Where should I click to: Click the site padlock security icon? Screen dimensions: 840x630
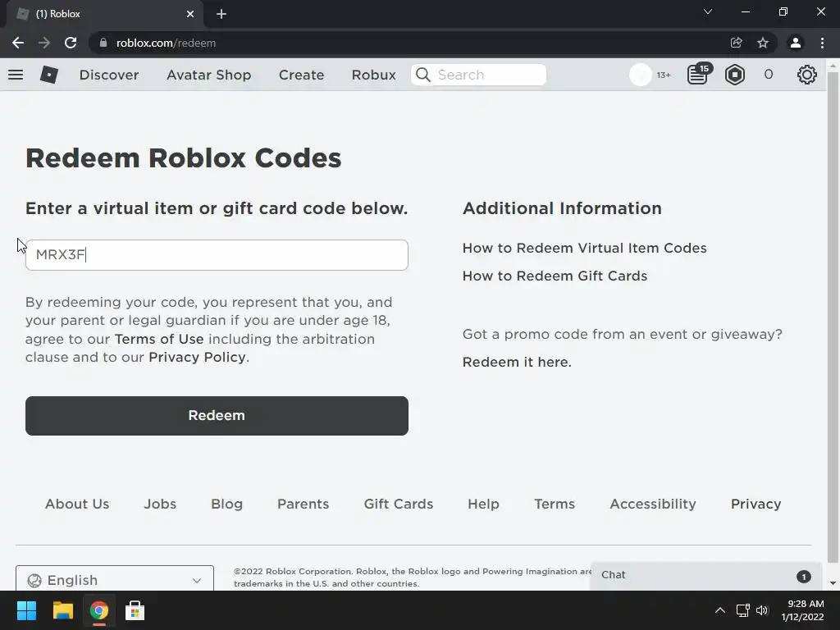(x=103, y=43)
